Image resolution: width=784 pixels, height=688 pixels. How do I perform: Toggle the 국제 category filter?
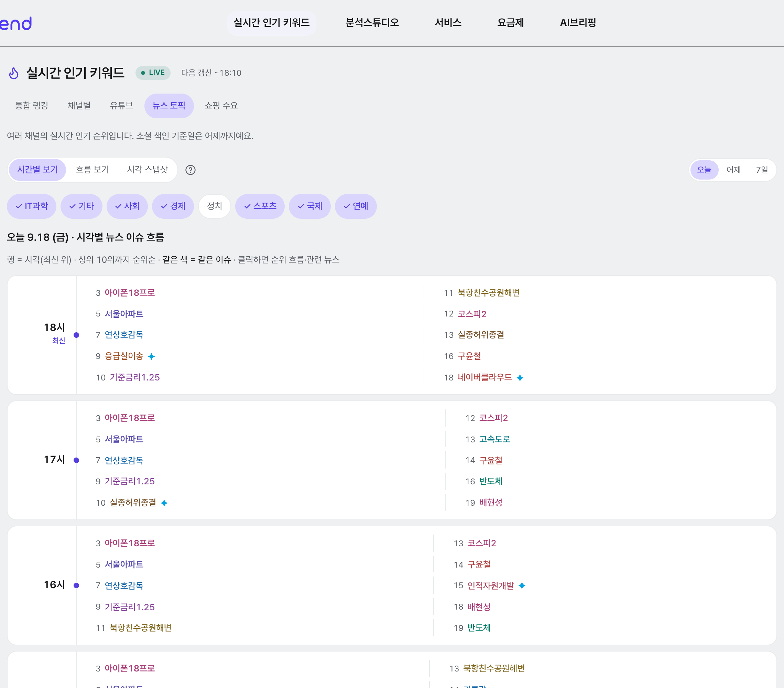pos(310,206)
